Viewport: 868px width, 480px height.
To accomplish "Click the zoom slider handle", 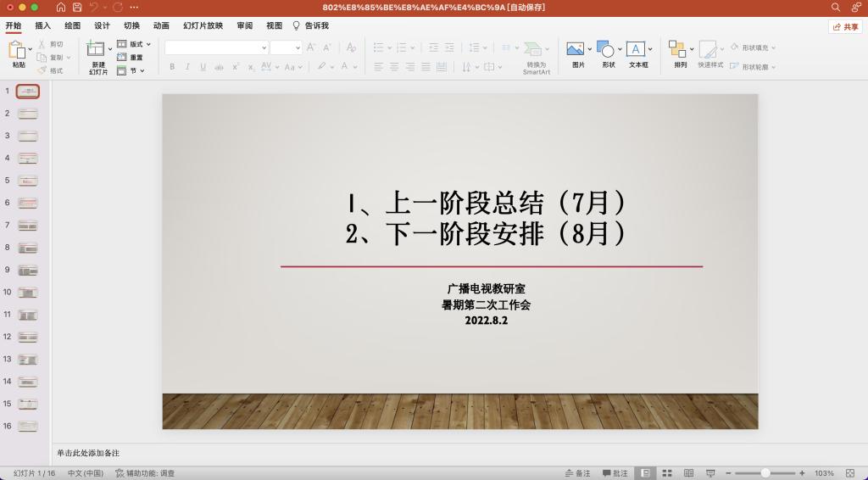I will click(x=765, y=473).
